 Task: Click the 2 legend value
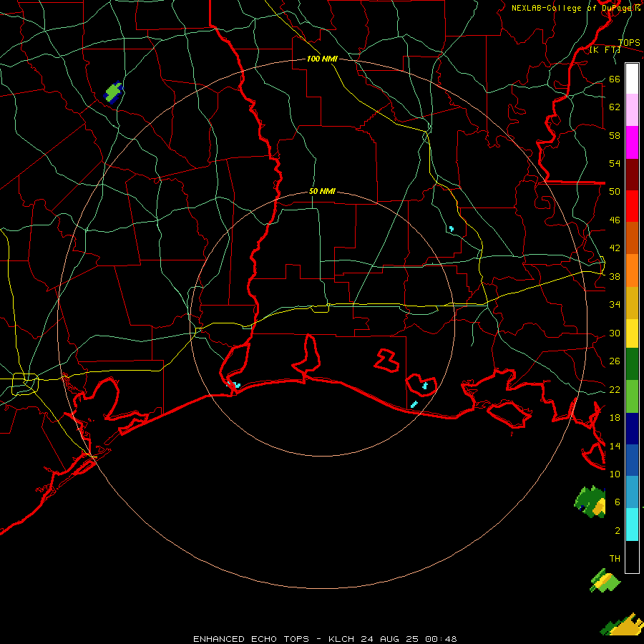pyautogui.click(x=618, y=530)
